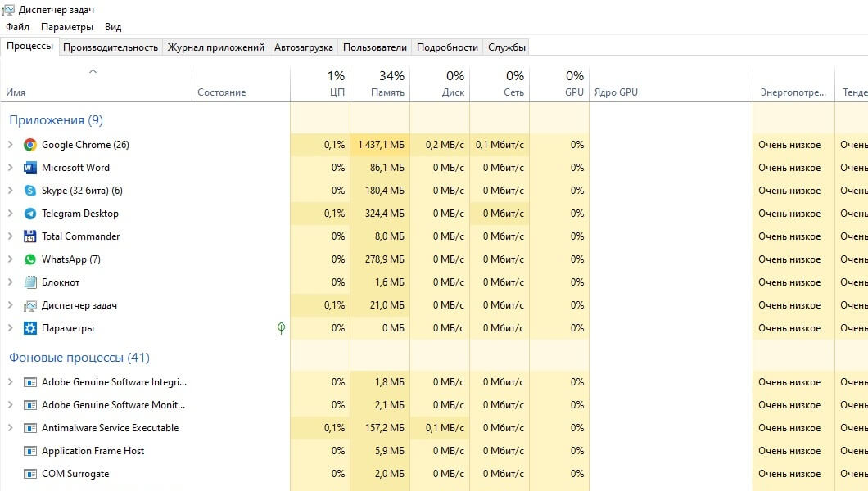Expand the Google Chrome process group
This screenshot has height=491, width=868.
pos(10,145)
